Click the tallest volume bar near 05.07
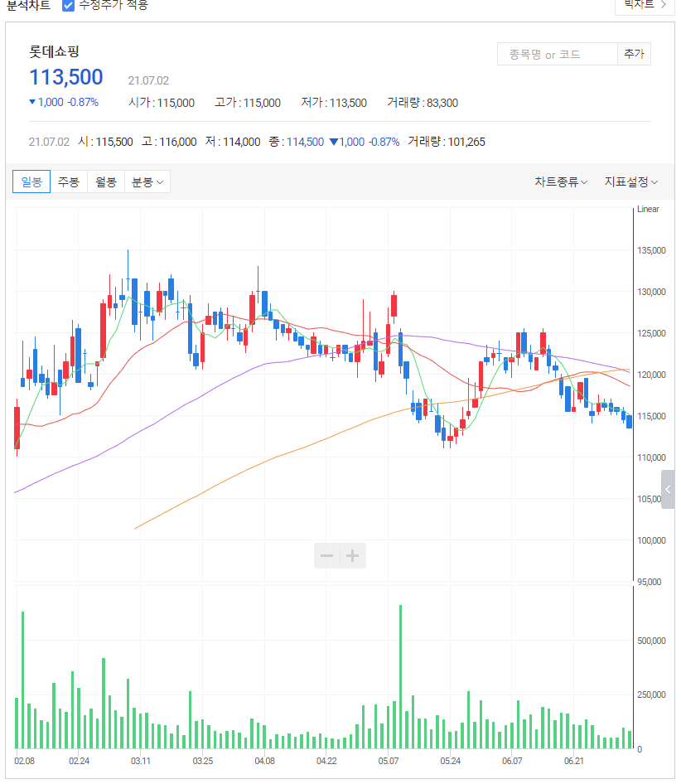Screen dimensions: 681x784 [400, 676]
